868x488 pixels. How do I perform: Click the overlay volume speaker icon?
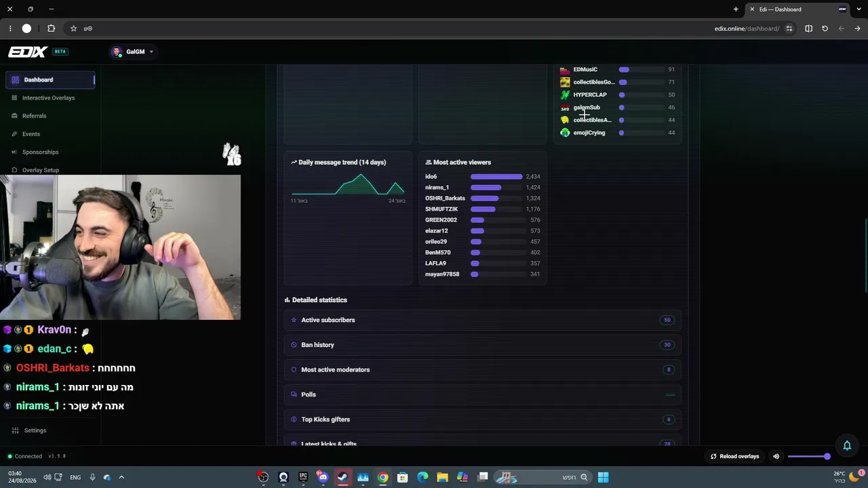pos(776,456)
